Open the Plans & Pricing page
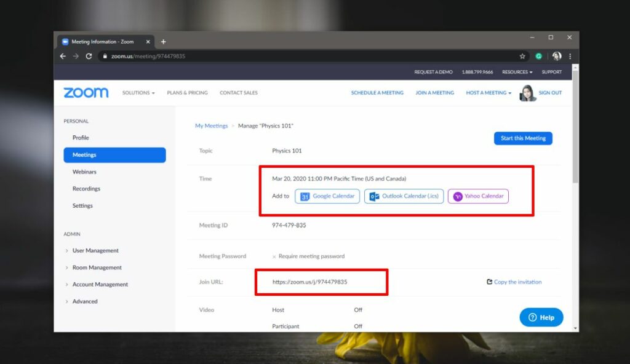 pyautogui.click(x=187, y=92)
